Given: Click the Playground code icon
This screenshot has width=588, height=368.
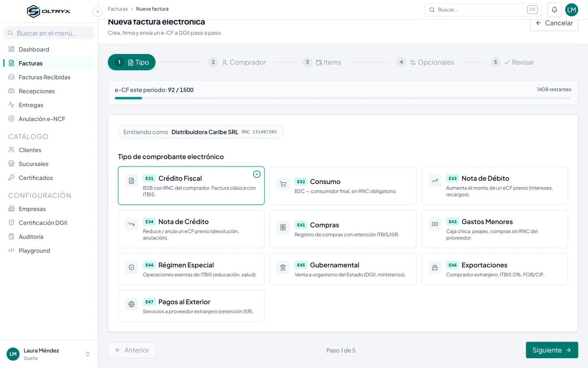Looking at the screenshot, I should [x=11, y=251].
